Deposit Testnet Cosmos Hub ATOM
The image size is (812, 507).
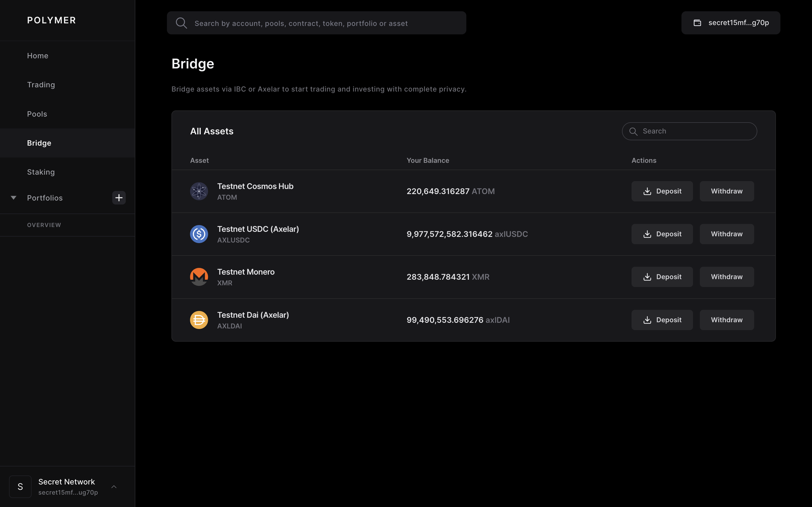[x=662, y=191]
